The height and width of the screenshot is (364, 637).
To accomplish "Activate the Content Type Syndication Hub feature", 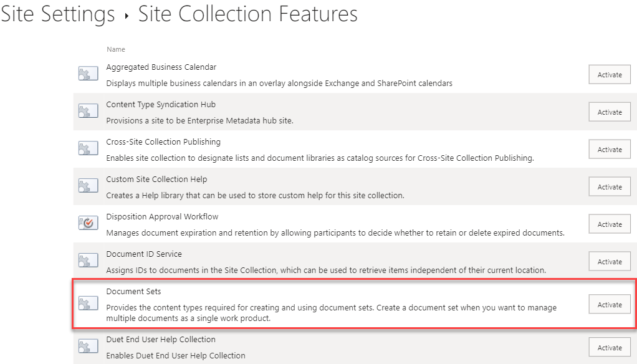I will [x=609, y=112].
